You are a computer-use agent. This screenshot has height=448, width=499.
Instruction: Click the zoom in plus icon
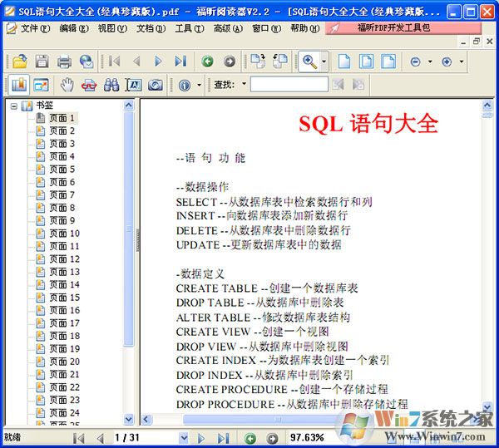[447, 62]
